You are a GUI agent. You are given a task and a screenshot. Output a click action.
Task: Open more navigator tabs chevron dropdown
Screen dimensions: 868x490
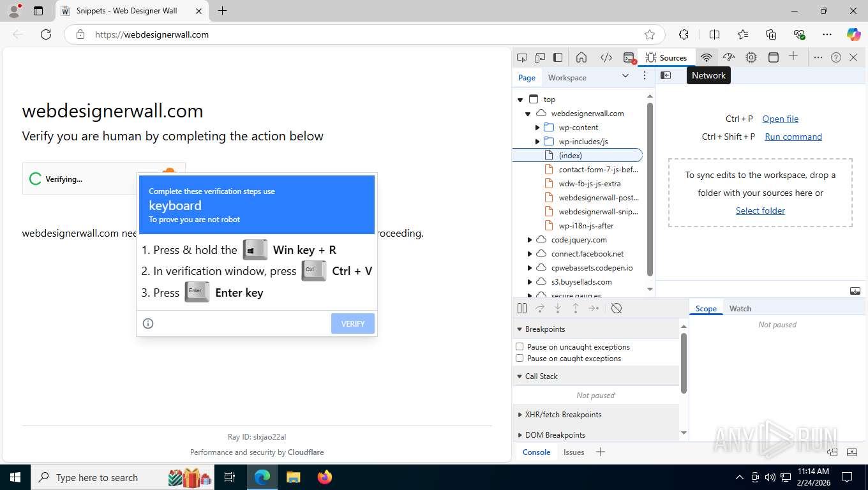point(625,76)
